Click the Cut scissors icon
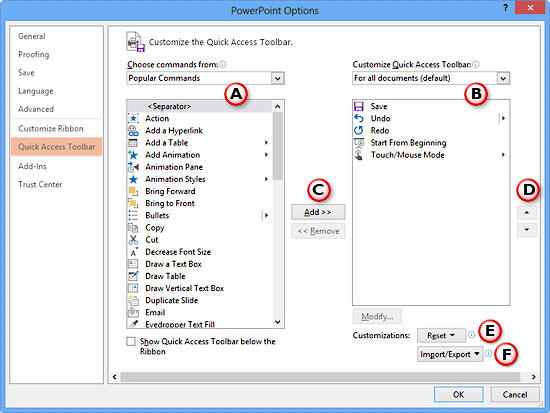 [x=133, y=240]
